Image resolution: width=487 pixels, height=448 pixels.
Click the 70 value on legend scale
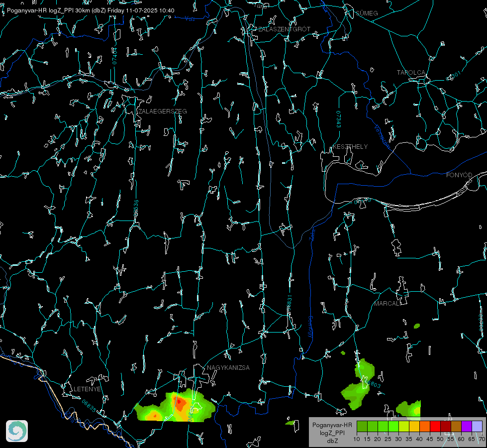pos(482,440)
